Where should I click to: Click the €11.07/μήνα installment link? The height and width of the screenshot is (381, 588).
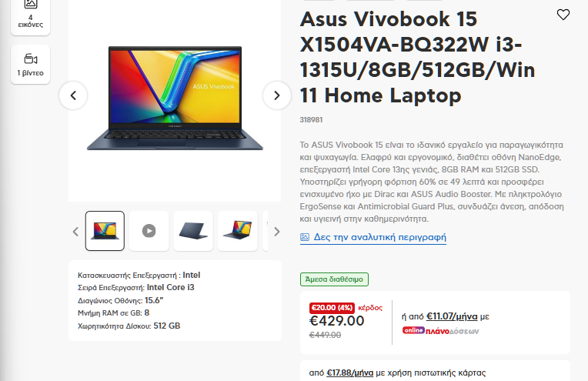[452, 316]
